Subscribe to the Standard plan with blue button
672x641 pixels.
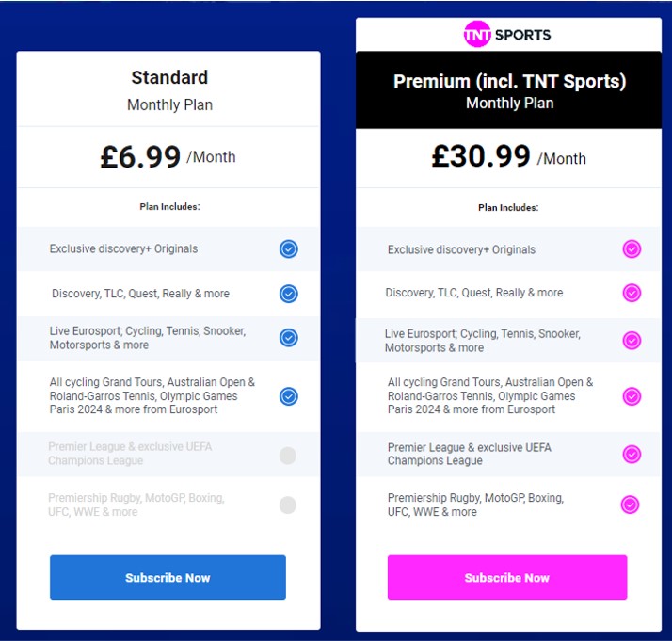168,577
